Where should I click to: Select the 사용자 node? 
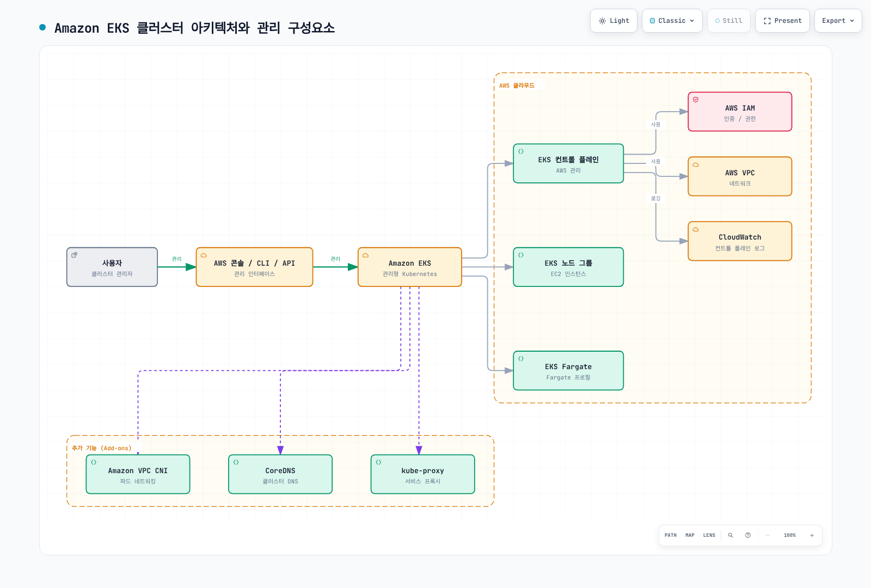tap(112, 267)
